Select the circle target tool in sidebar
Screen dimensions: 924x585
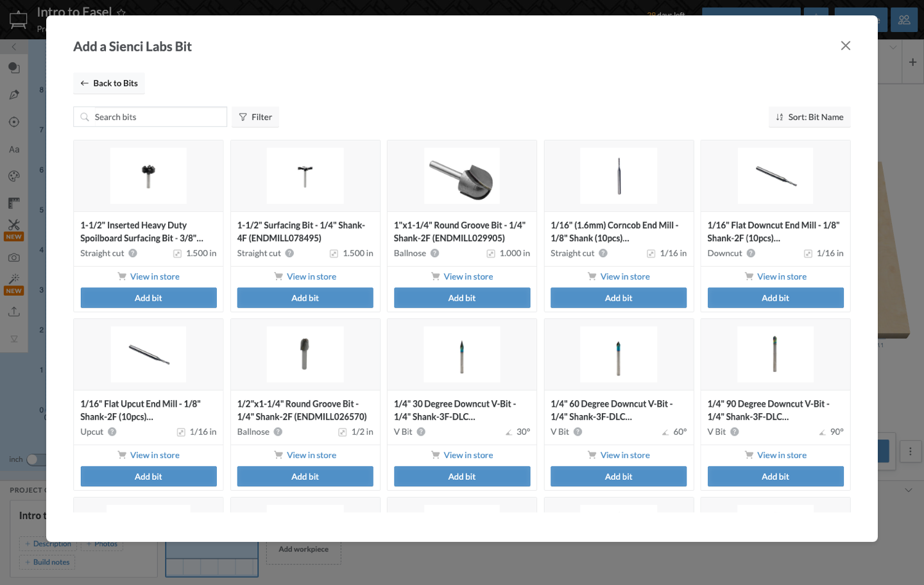point(14,122)
